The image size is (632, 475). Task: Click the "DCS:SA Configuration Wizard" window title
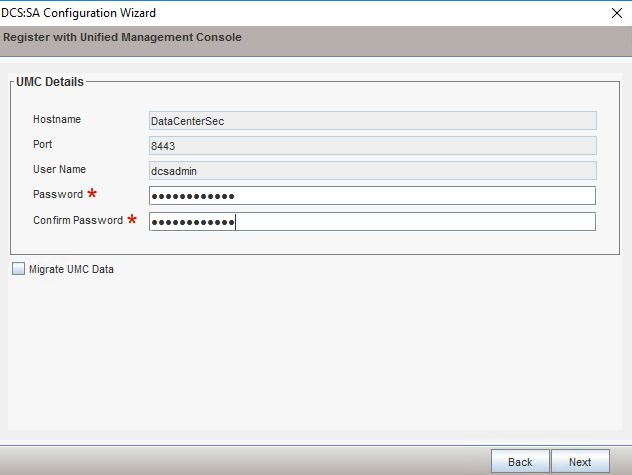tap(79, 13)
